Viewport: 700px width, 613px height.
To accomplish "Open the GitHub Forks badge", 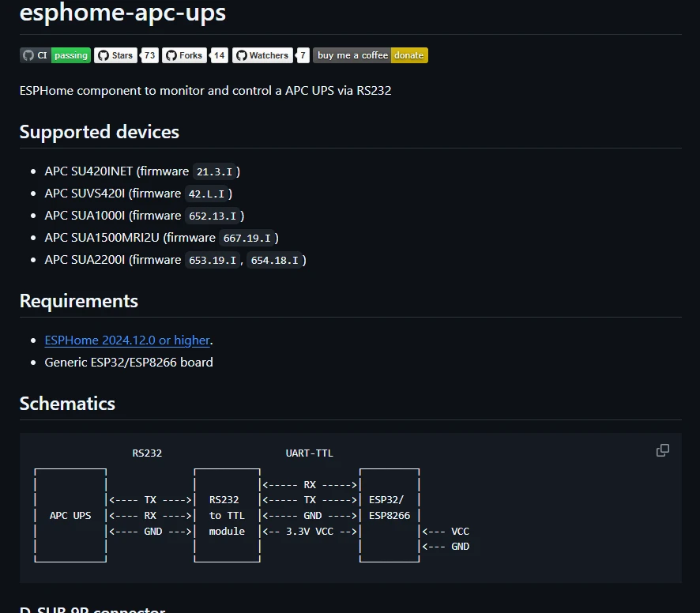I will point(184,55).
